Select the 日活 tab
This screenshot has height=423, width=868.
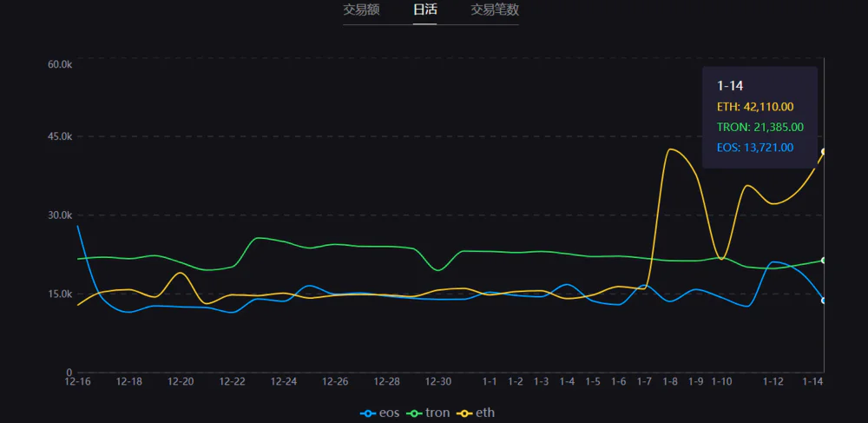[424, 10]
